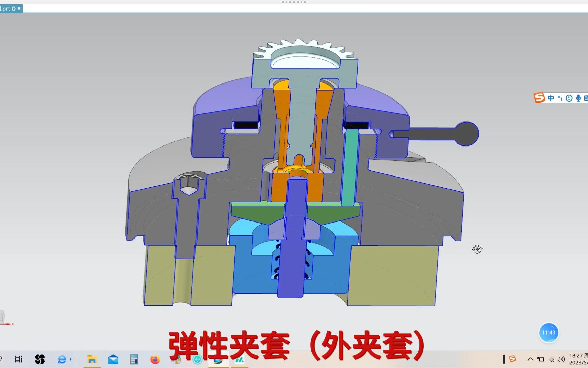The width and height of the screenshot is (588, 368).
Task: Click the Sogou icon in the system tray
Action: click(512, 359)
